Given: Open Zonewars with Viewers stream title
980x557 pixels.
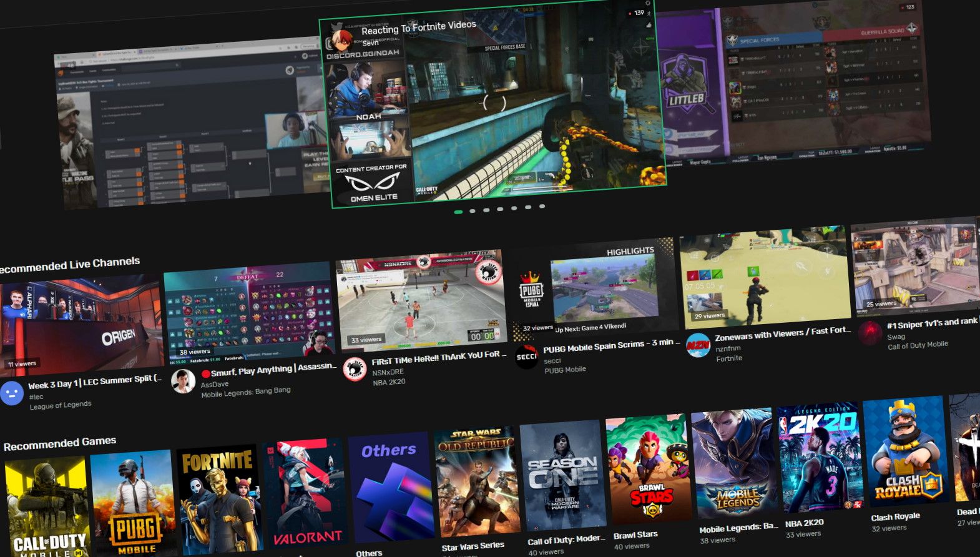Looking at the screenshot, I should click(783, 333).
